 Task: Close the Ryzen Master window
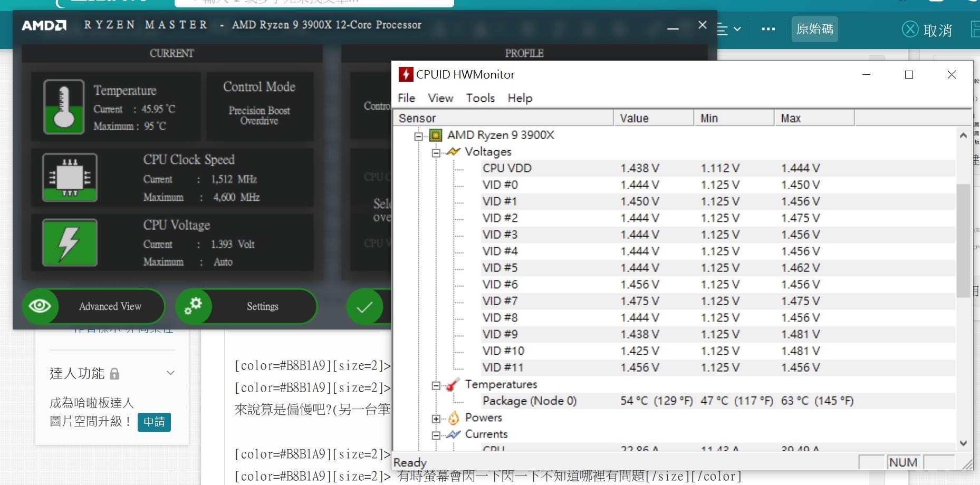[x=703, y=25]
